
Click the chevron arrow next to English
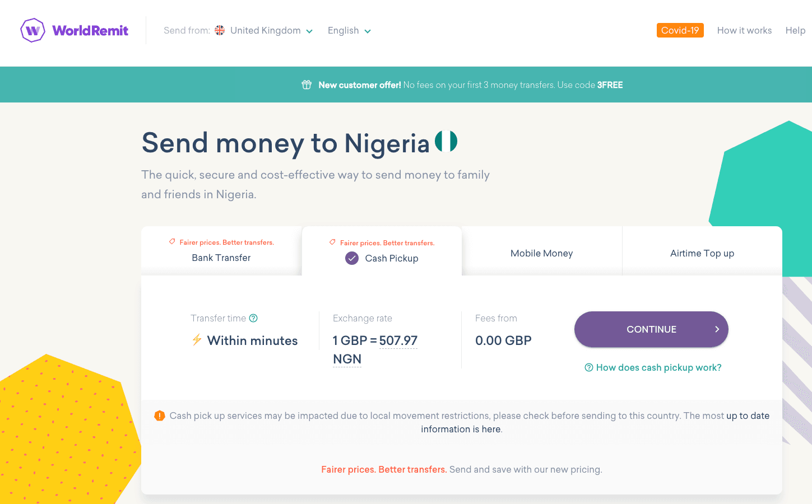click(x=368, y=31)
